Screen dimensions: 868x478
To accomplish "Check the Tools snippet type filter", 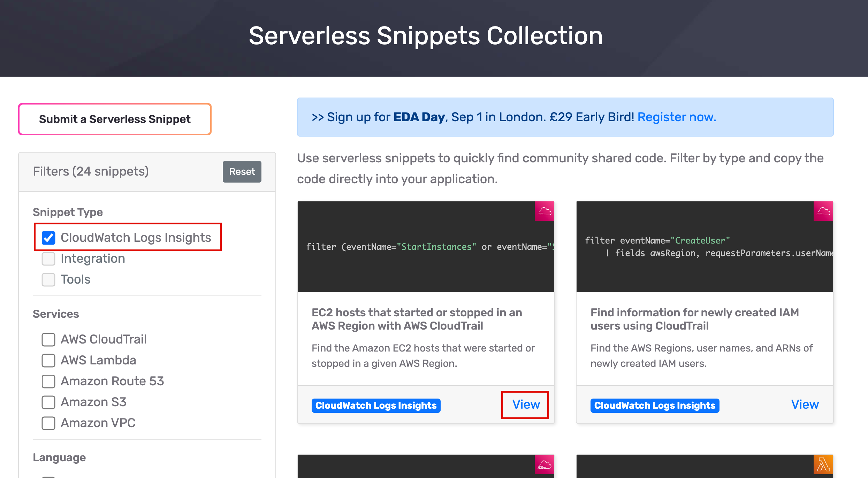I will [x=48, y=279].
